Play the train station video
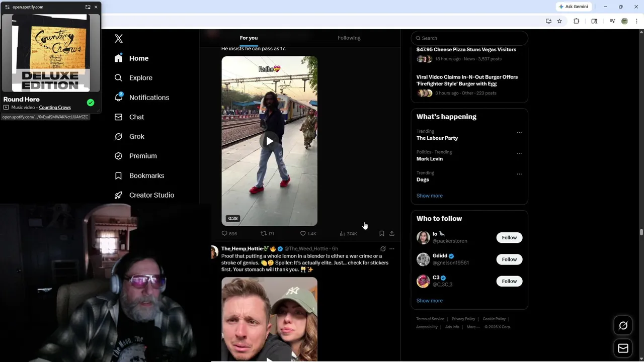The image size is (644, 362). (270, 141)
